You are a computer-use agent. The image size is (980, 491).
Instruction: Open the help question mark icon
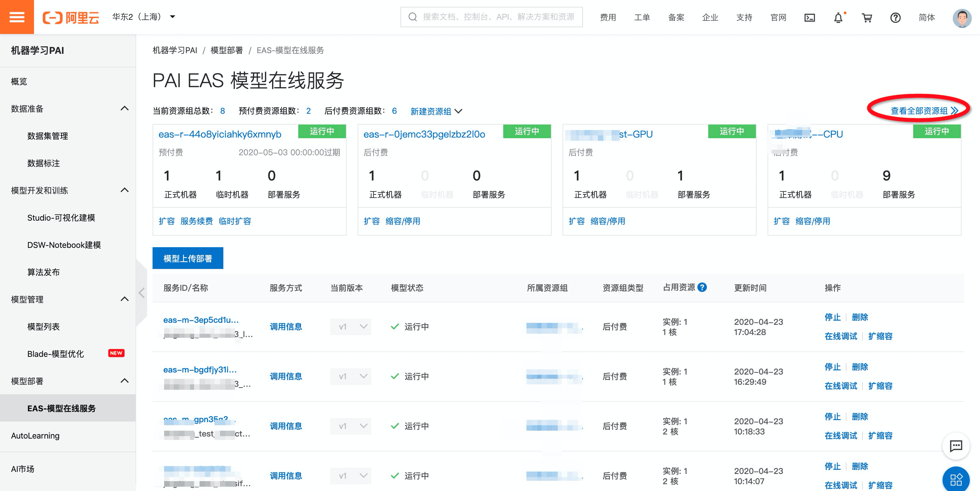(895, 17)
